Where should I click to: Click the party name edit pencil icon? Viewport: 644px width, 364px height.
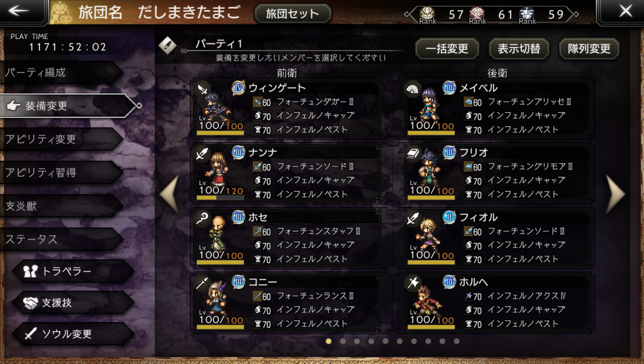(x=167, y=45)
